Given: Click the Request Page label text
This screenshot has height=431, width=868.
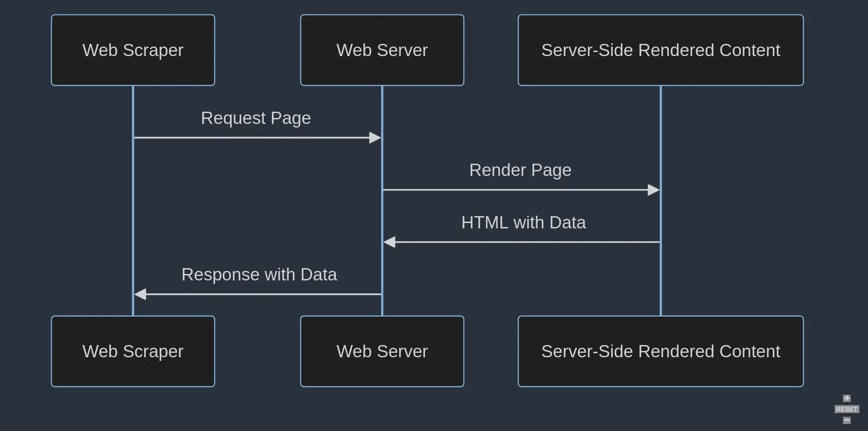Looking at the screenshot, I should coord(256,118).
